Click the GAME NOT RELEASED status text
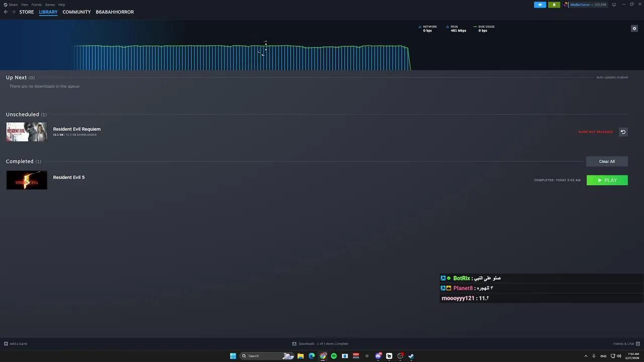Image resolution: width=644 pixels, height=362 pixels. click(x=596, y=132)
